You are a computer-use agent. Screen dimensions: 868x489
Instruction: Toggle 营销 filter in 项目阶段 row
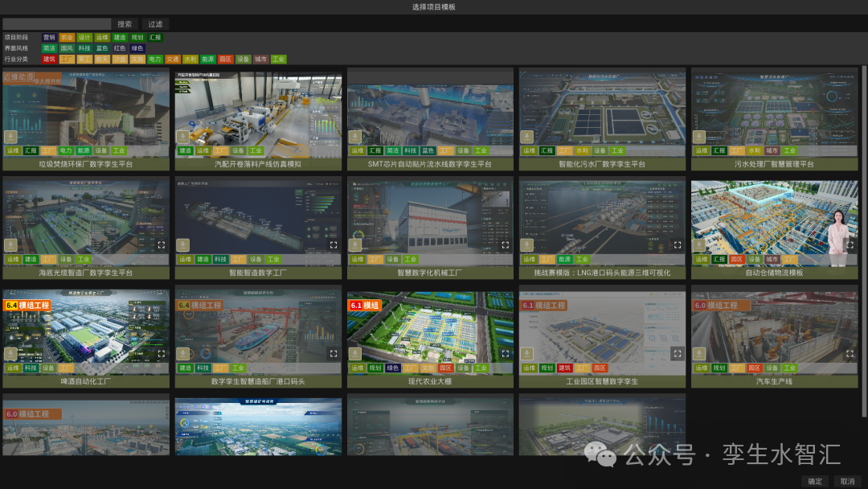coord(49,38)
